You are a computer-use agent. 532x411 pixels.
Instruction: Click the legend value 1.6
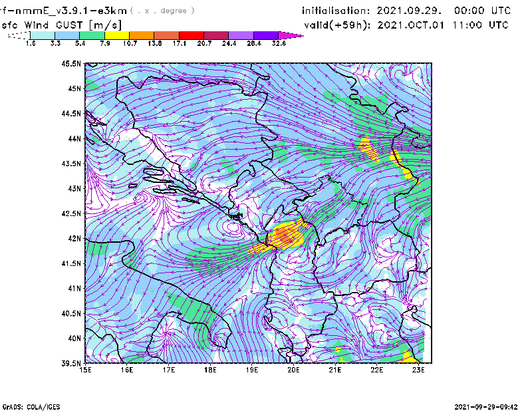point(31,43)
